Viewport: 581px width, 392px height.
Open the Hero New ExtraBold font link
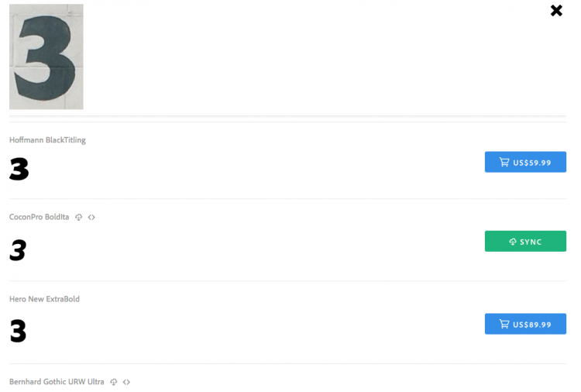44,299
